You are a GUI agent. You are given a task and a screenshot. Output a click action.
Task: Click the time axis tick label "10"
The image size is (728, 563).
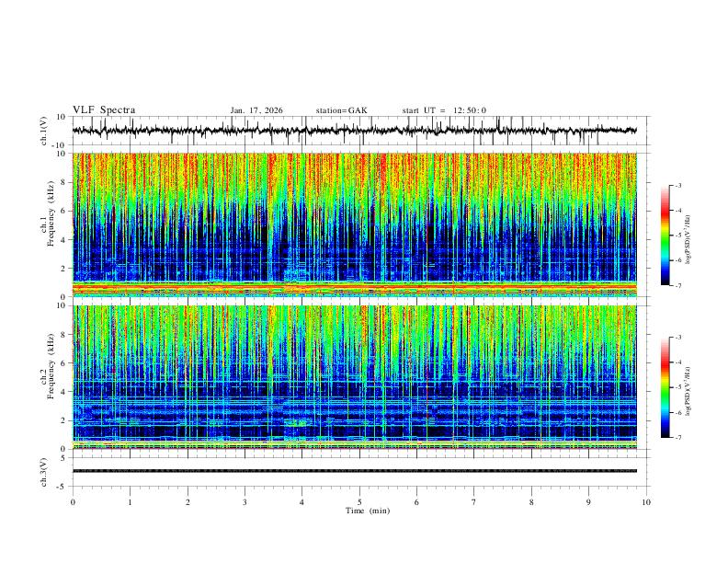click(646, 502)
